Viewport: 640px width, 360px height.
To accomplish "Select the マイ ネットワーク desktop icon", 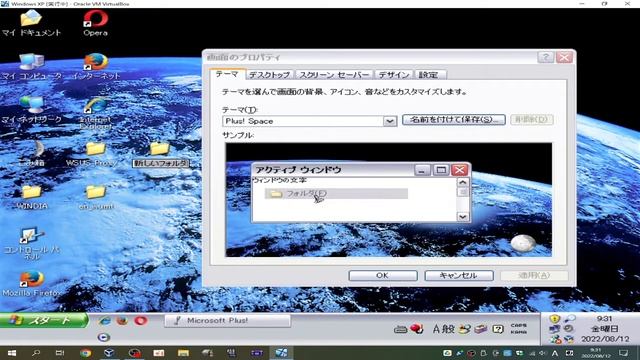I will point(31,109).
